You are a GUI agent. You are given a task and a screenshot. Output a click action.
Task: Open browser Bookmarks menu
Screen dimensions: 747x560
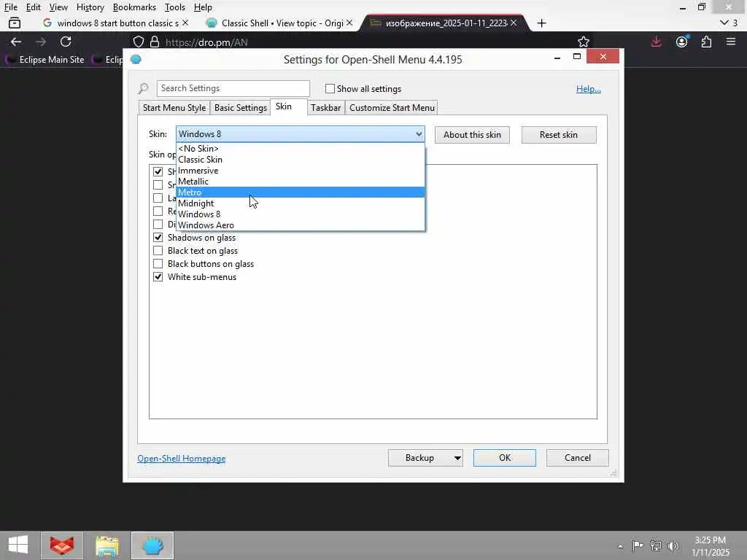134,7
